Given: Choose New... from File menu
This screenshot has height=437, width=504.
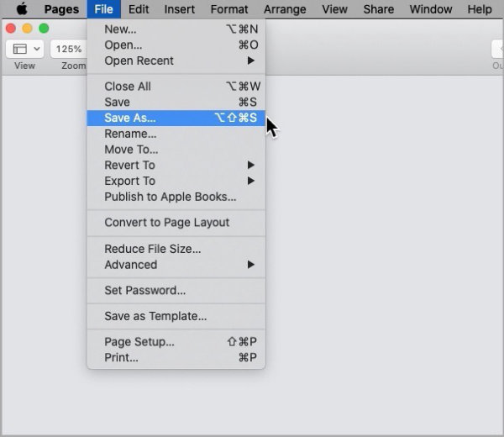Looking at the screenshot, I should click(176, 29).
